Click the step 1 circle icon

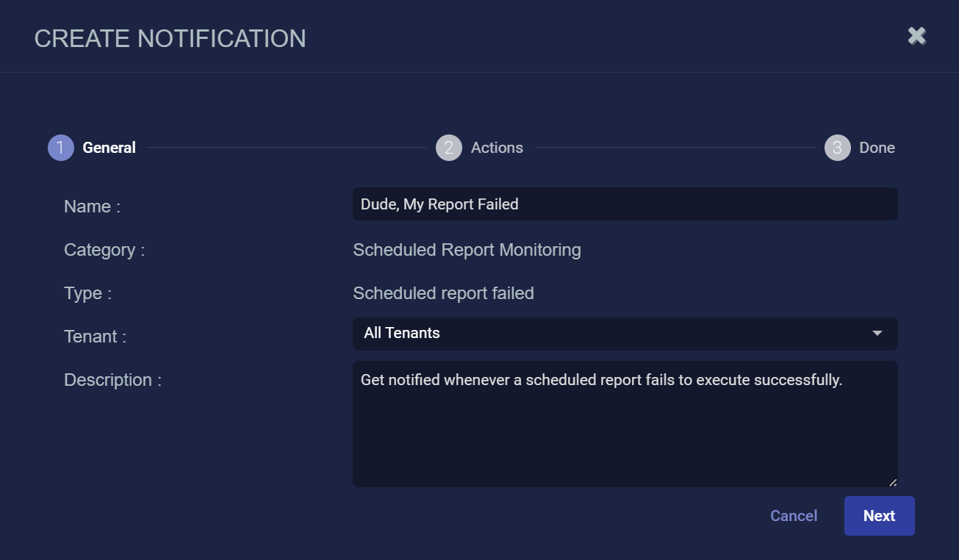point(60,148)
